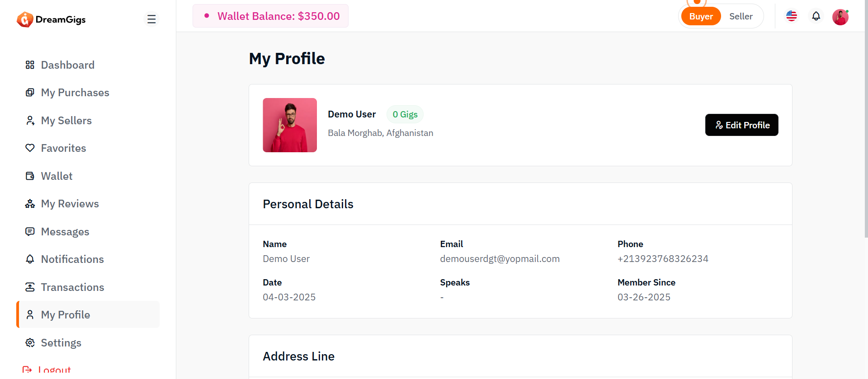Open My Sellers menu item
The image size is (868, 379).
(66, 121)
